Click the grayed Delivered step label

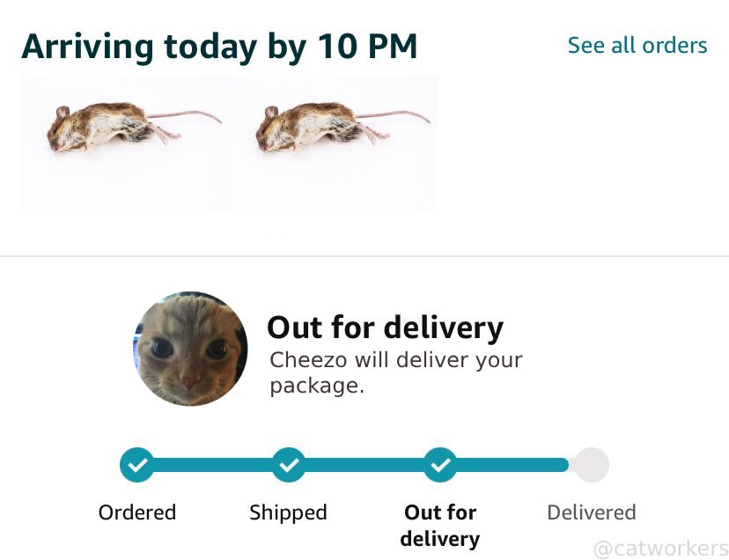pyautogui.click(x=591, y=512)
